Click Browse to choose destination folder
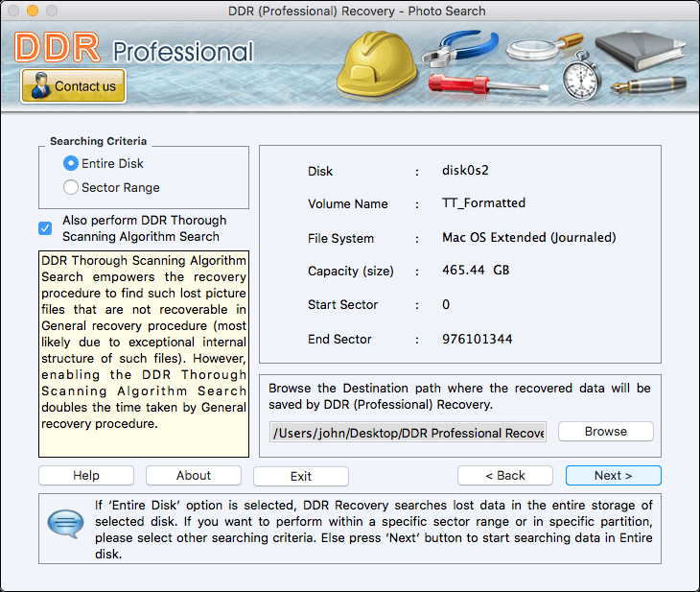Viewport: 700px width, 592px height. coord(606,432)
